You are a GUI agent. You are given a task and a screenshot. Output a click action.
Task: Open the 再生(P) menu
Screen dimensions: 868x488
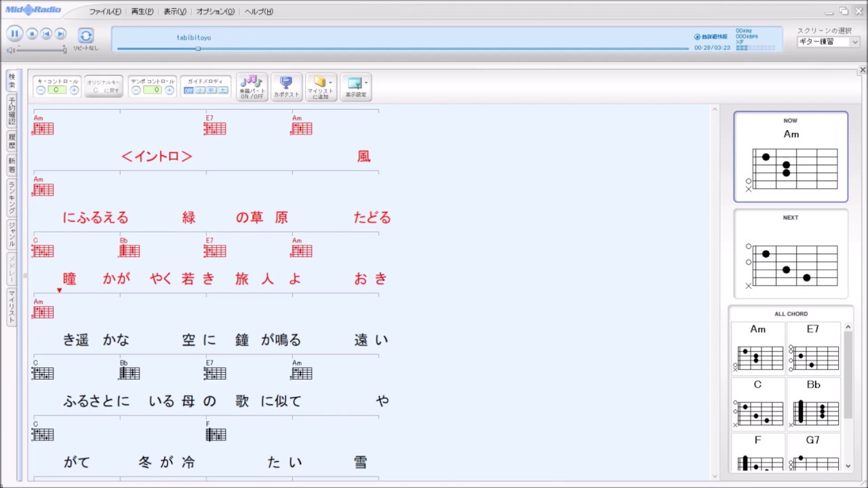142,12
